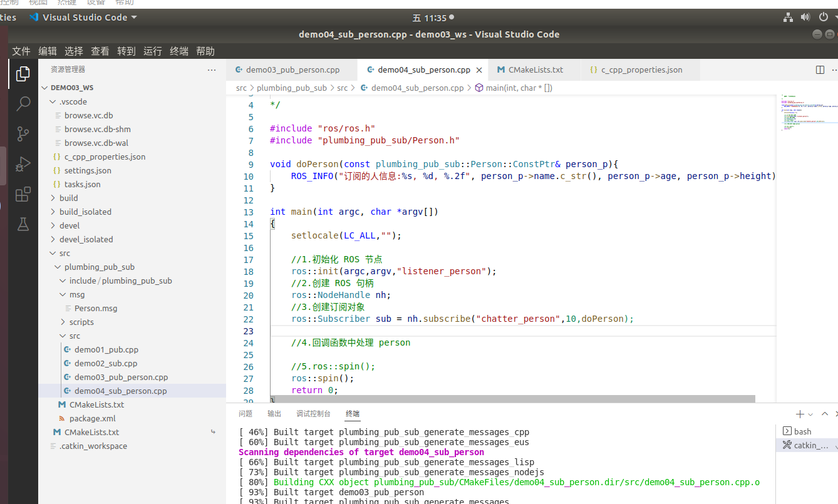
Task: Open the Explorer view in activity bar
Action: [x=23, y=74]
